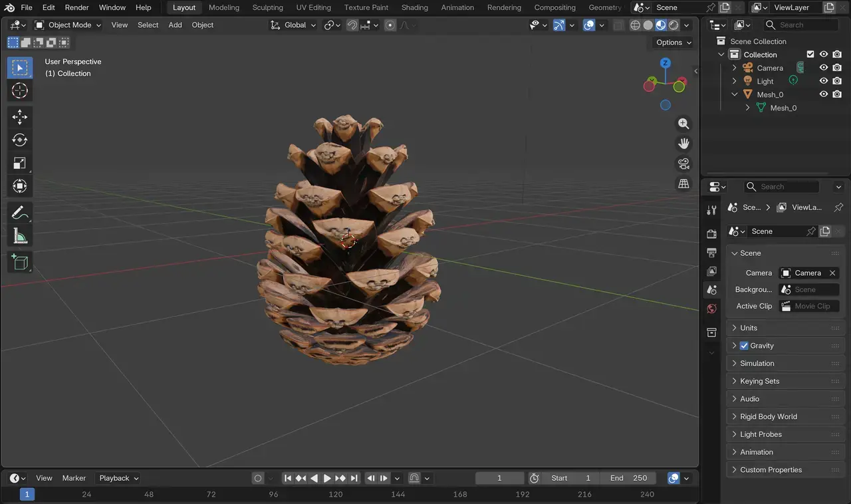Screen dimensions: 851x504
Task: Open the Output properties tab
Action: click(711, 253)
